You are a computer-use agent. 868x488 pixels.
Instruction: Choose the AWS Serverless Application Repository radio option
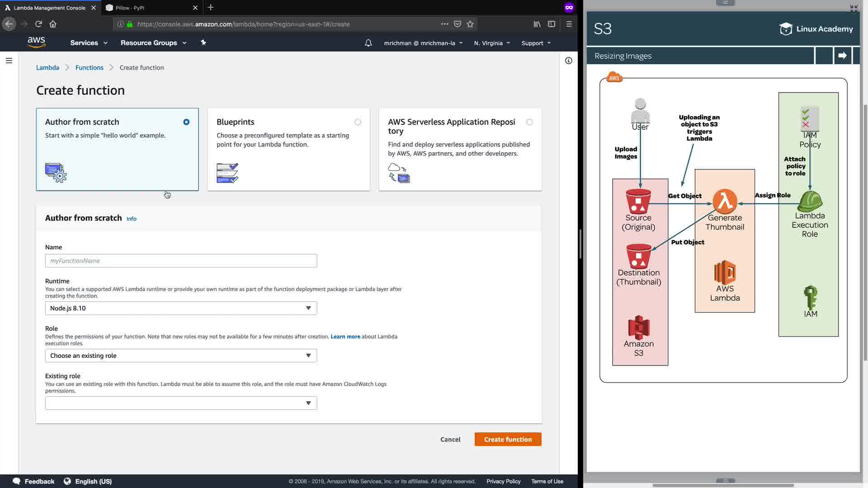529,122
